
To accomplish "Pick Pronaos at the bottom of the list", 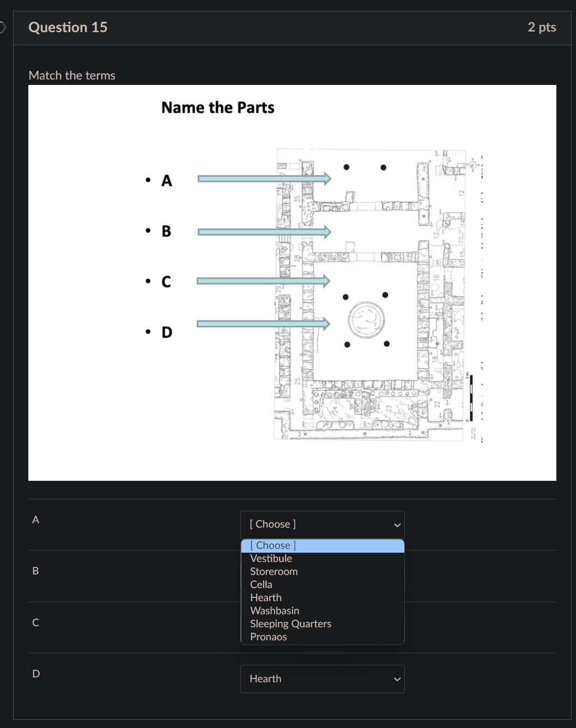I will pyautogui.click(x=268, y=637).
